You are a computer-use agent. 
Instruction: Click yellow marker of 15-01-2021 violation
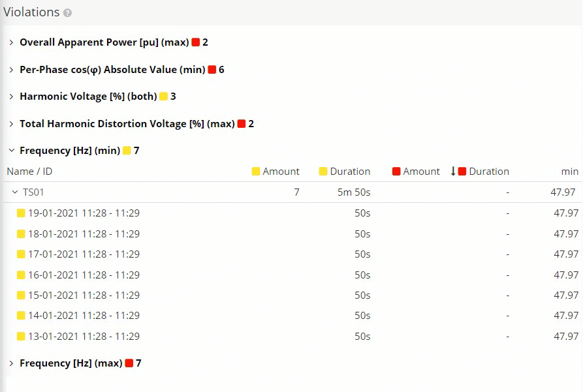(x=21, y=295)
